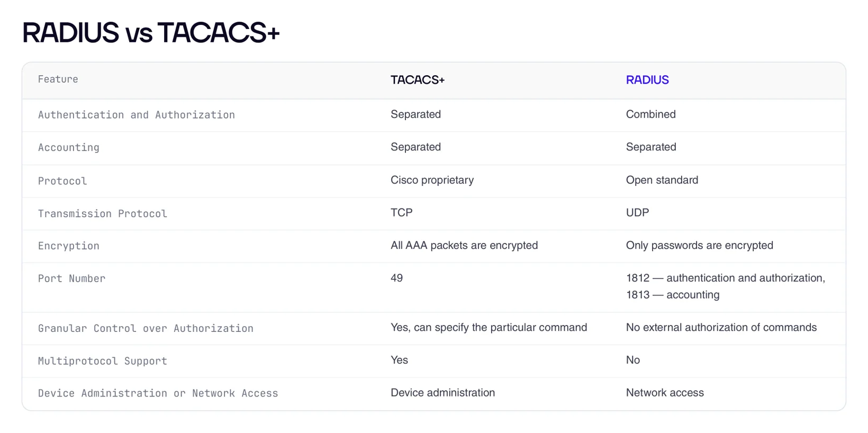Viewport: 868px width, 433px height.
Task: Click the 'Cisco proprietary' cell
Action: click(432, 180)
